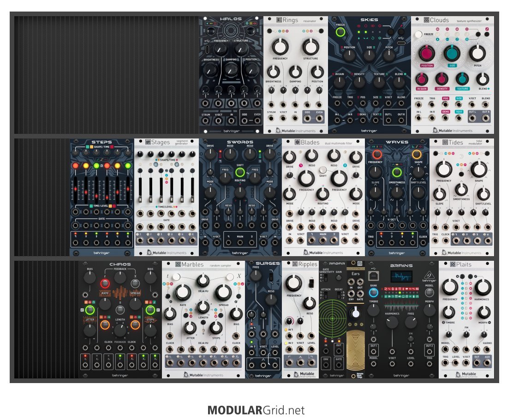
Task: Click the Rings module logo icon
Action: pos(279,20)
